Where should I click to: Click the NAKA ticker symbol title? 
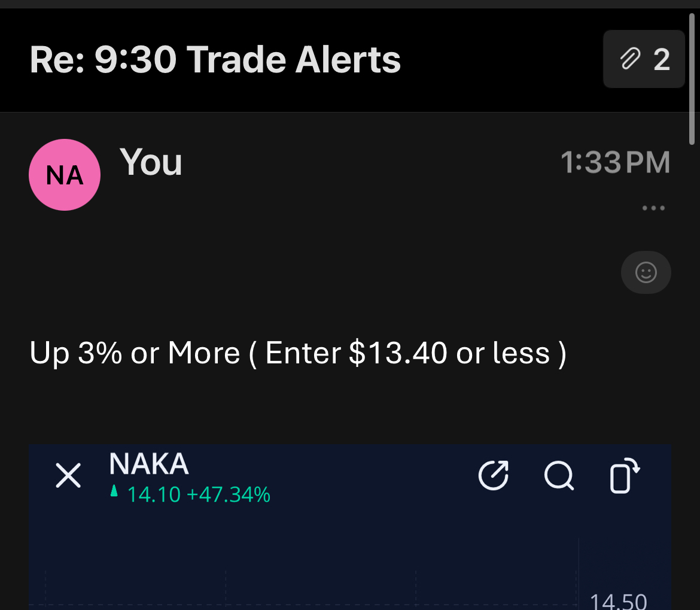[149, 464]
